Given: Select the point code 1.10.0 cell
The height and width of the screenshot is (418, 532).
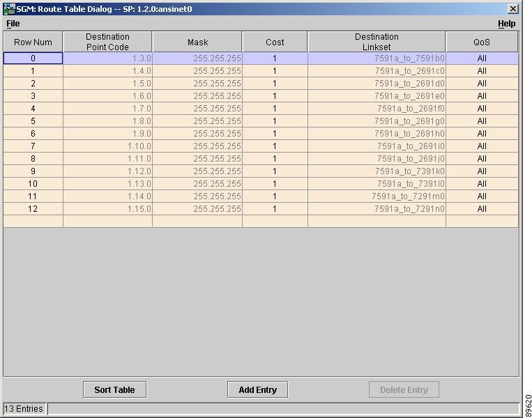Looking at the screenshot, I should click(x=107, y=146).
